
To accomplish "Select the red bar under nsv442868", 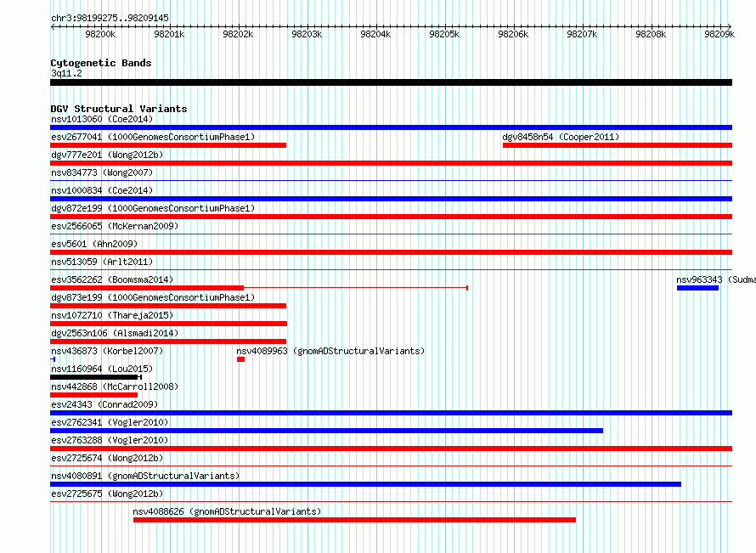I will point(94,395).
